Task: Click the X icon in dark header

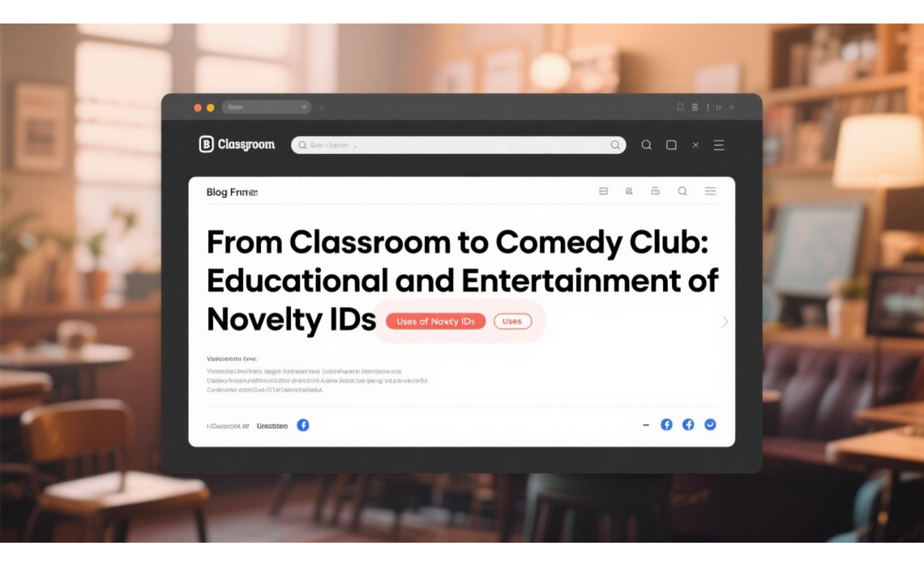Action: (695, 145)
